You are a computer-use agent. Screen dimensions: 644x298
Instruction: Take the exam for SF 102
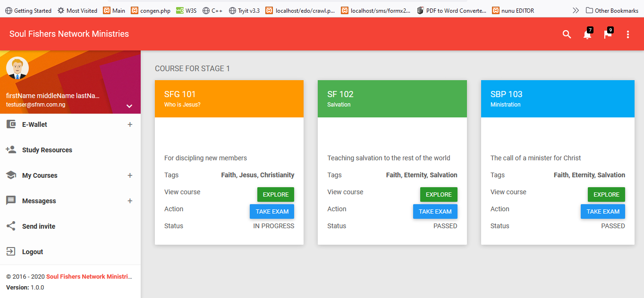click(435, 211)
